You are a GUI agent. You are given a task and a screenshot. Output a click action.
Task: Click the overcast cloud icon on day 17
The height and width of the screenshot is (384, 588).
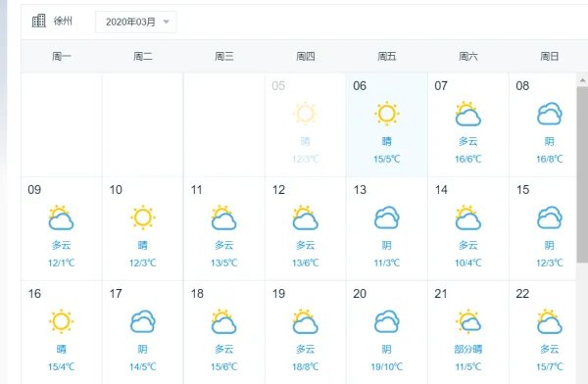tap(142, 321)
